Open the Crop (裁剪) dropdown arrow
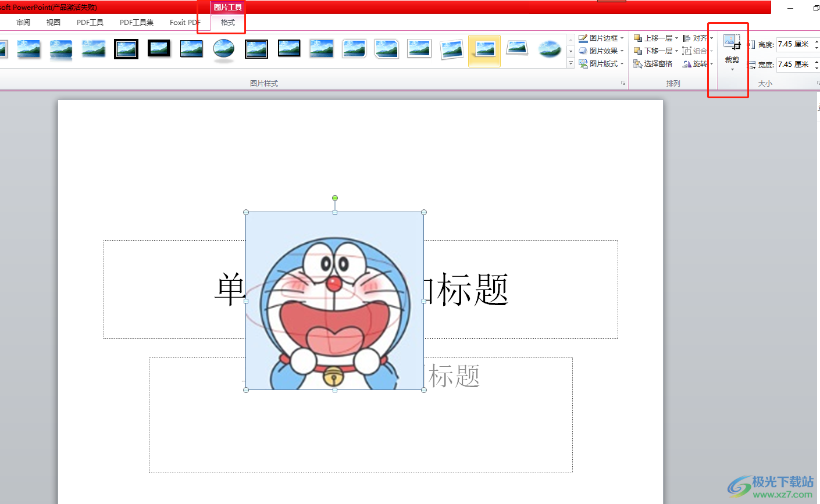The width and height of the screenshot is (820, 504). [732, 70]
